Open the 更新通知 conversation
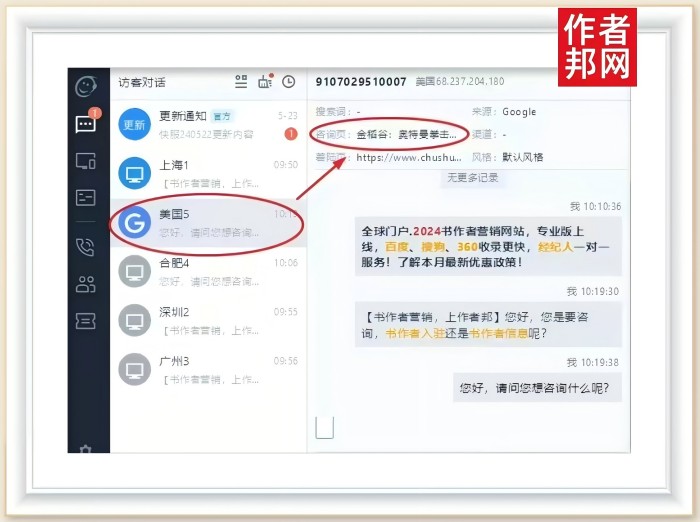The width and height of the screenshot is (700, 522). click(207, 124)
